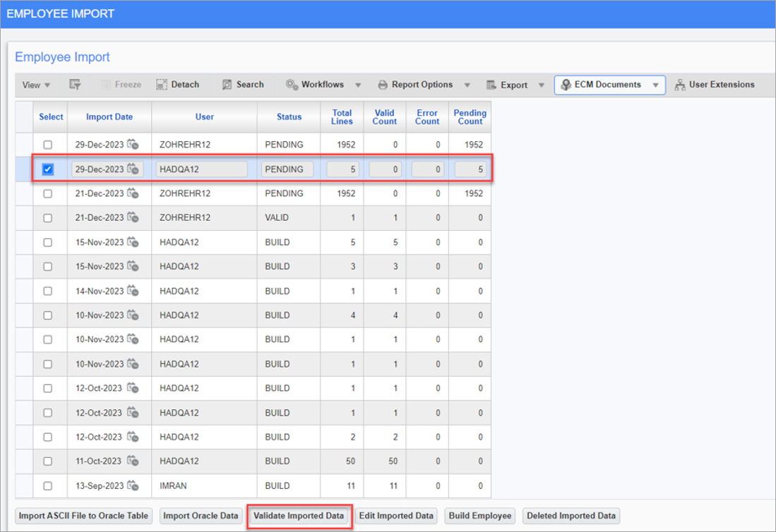Screen dimensions: 776x532
Task: Open calendar icon for 15-Nov-2023 row with 3 lines
Action: tap(133, 266)
